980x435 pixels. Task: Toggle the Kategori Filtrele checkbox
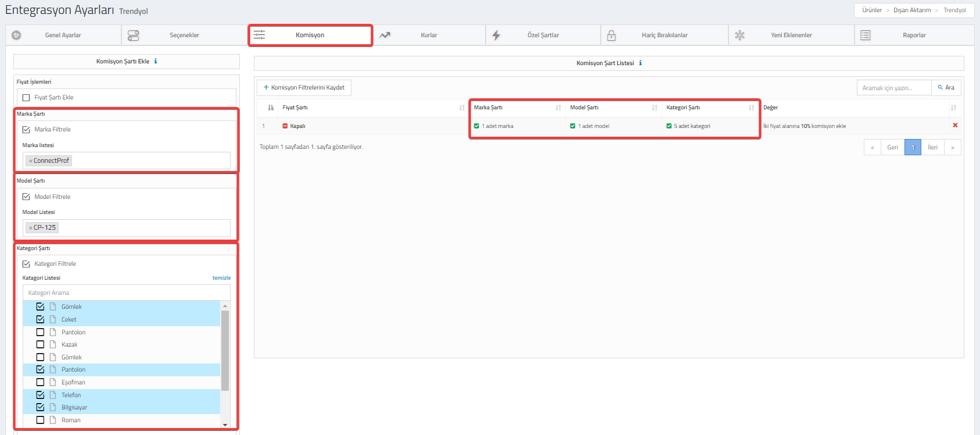pyautogui.click(x=26, y=264)
